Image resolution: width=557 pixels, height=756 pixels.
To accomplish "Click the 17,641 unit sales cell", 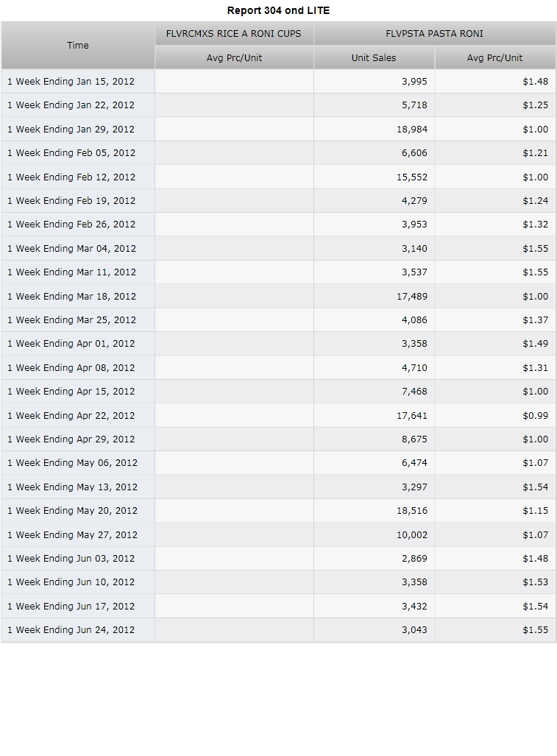I will (x=374, y=415).
